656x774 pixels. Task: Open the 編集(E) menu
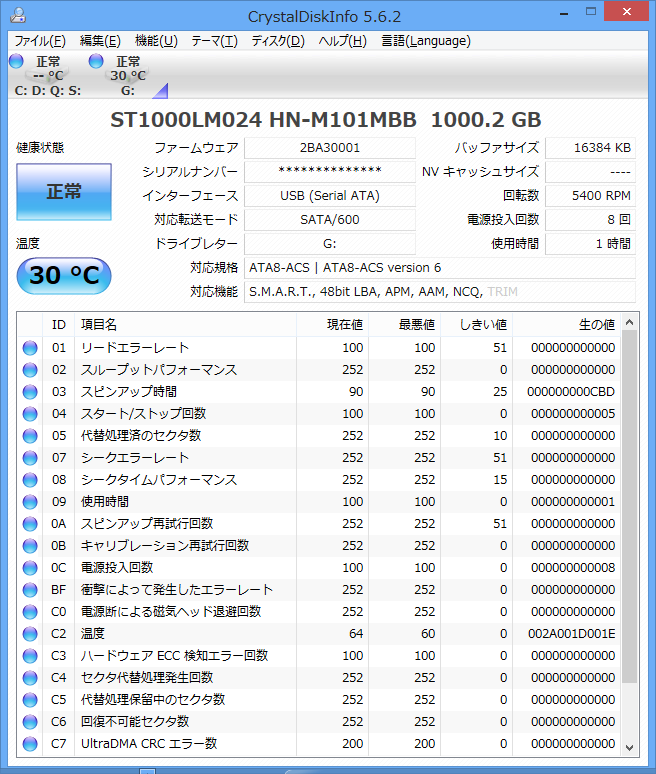(x=100, y=40)
